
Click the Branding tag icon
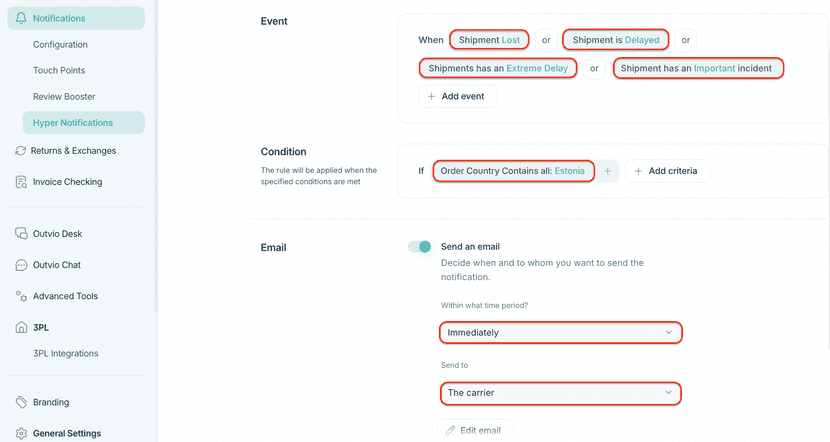[21, 402]
